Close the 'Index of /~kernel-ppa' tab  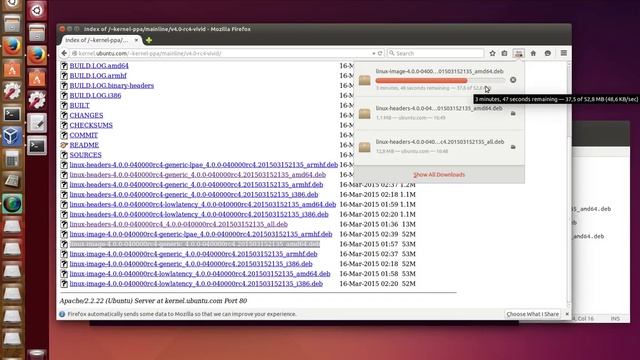coord(136,40)
